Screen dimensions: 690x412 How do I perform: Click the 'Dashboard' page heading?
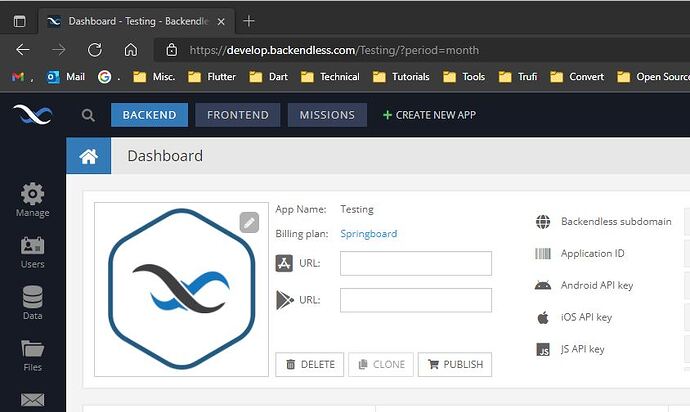tap(165, 156)
